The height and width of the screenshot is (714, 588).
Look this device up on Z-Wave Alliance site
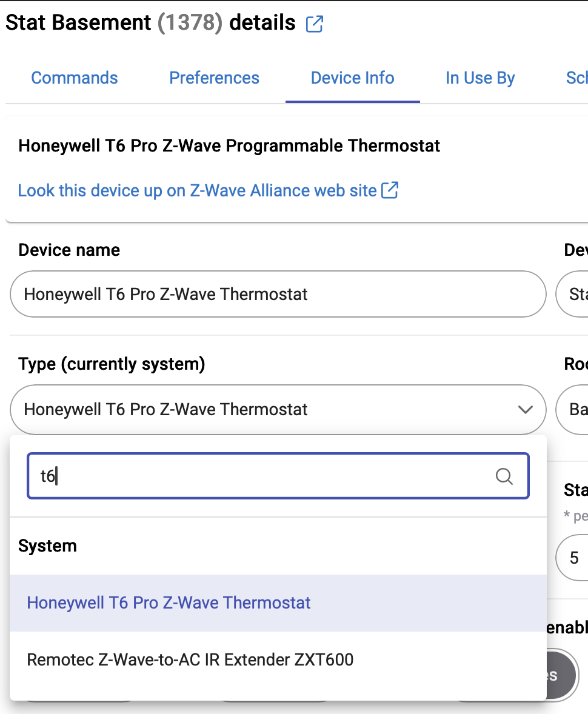pyautogui.click(x=197, y=190)
